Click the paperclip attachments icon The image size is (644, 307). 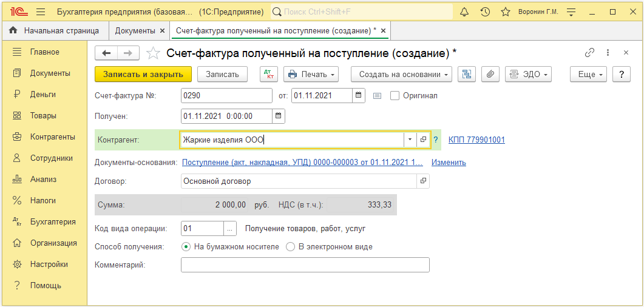click(x=490, y=75)
